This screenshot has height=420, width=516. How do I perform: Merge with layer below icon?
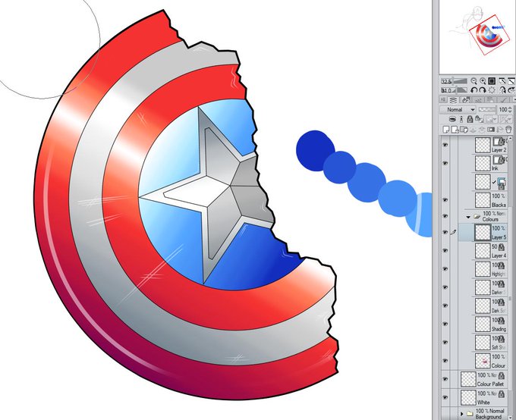point(482,129)
